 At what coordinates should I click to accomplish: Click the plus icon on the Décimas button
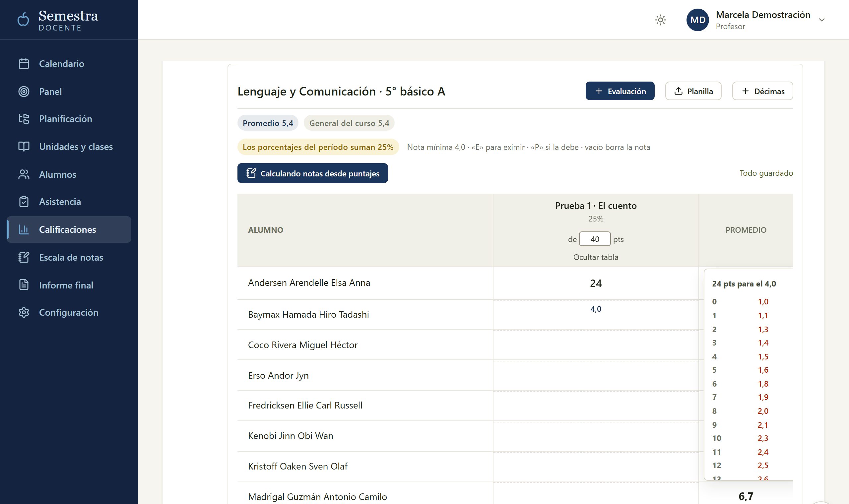coord(746,91)
